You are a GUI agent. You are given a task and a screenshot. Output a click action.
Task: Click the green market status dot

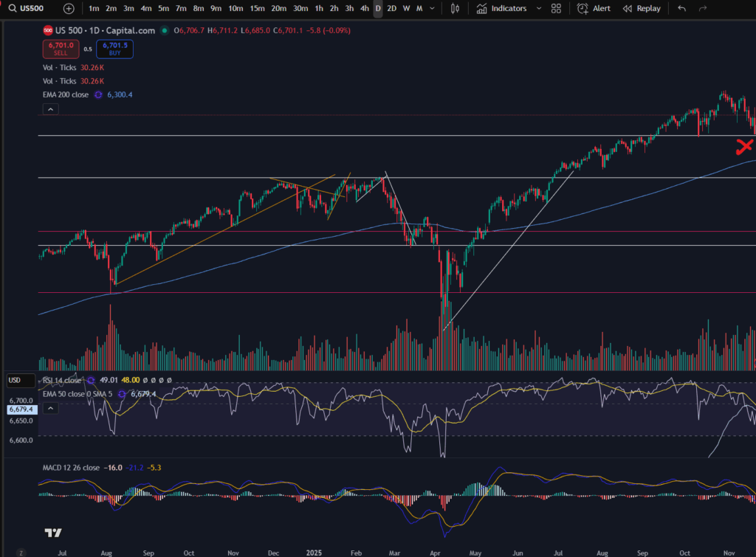pos(165,30)
